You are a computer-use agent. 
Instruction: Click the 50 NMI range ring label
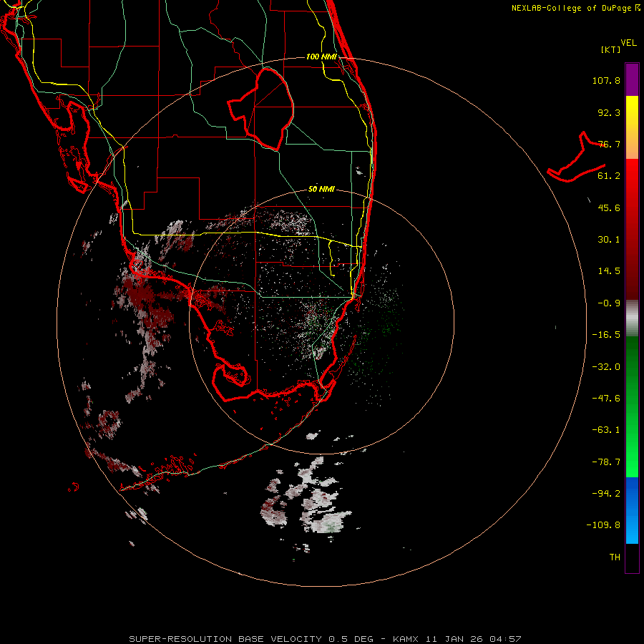[x=321, y=189]
